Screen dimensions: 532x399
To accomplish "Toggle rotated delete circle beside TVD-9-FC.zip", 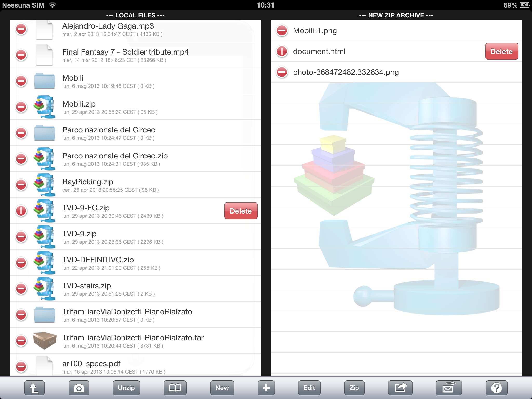I will point(21,211).
